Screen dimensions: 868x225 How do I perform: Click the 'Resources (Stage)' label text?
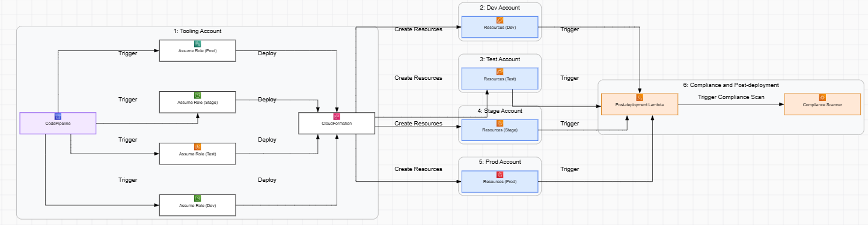pyautogui.click(x=500, y=131)
